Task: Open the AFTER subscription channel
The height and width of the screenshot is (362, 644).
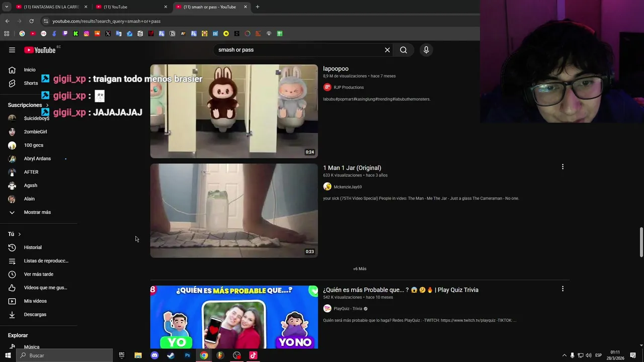Action: pos(31,172)
